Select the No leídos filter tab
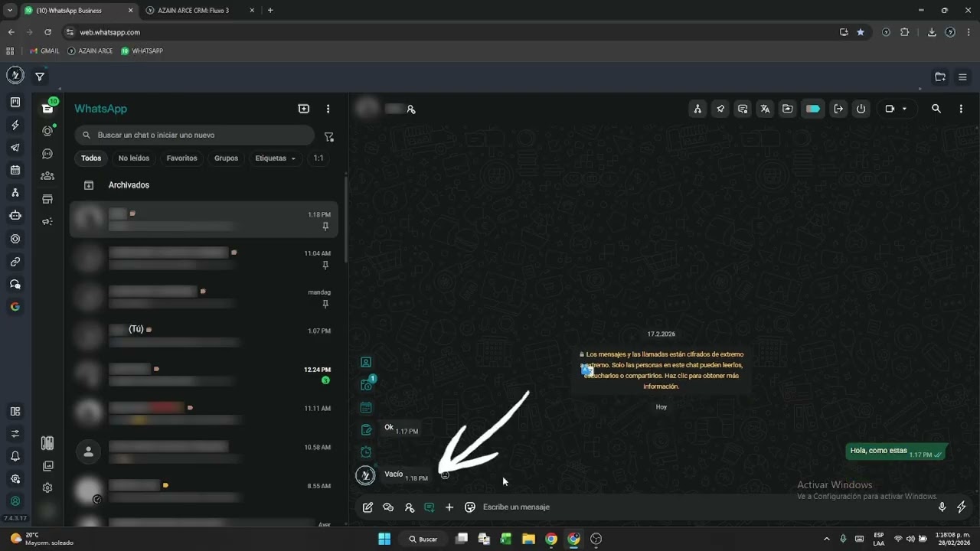Viewport: 980px width, 551px height. pyautogui.click(x=134, y=158)
